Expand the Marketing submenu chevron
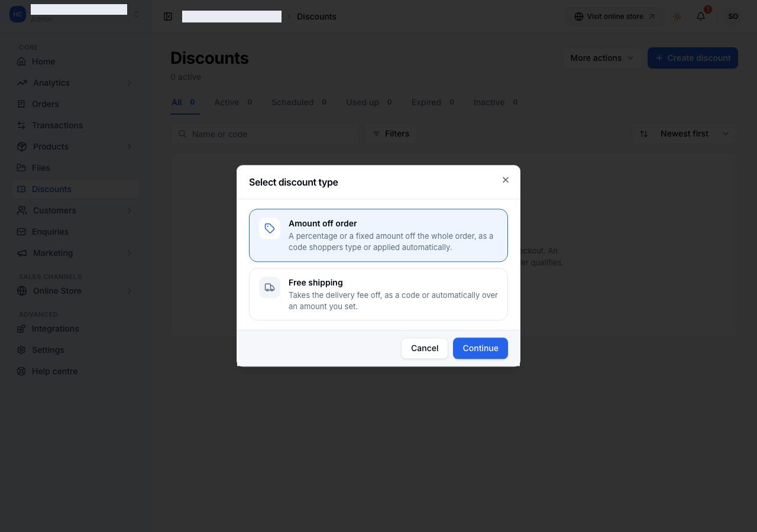Screen dimensions: 757x532 pos(130,253)
